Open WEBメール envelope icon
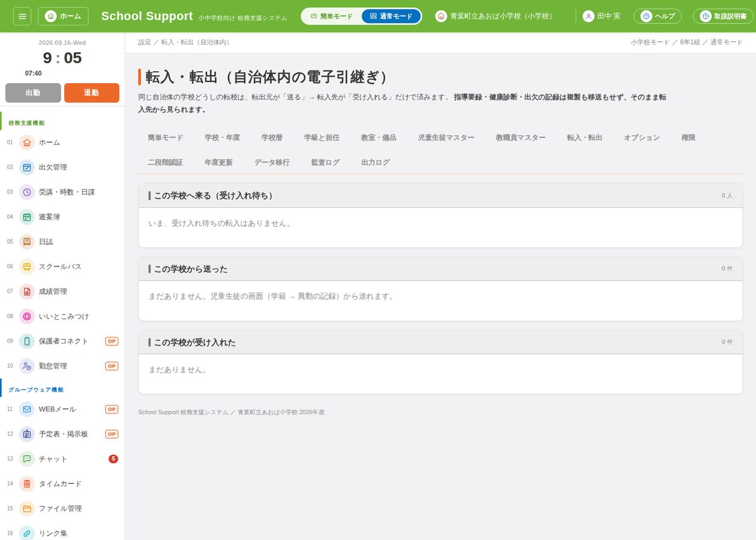Screen dimensions: 756x540 [27, 409]
